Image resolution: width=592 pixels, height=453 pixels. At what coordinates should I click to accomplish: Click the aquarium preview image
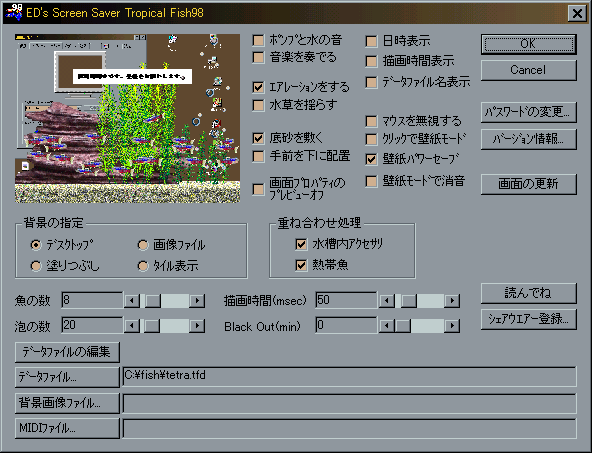127,119
